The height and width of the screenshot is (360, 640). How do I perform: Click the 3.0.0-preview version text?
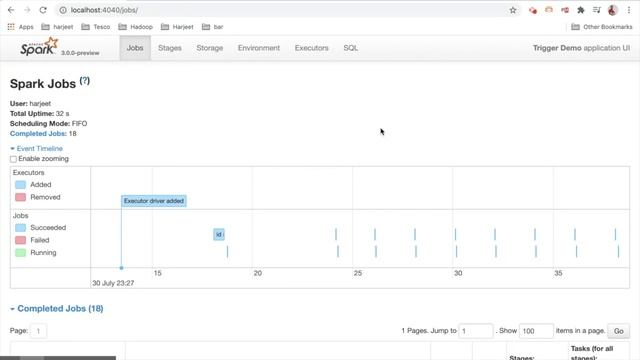coord(80,53)
